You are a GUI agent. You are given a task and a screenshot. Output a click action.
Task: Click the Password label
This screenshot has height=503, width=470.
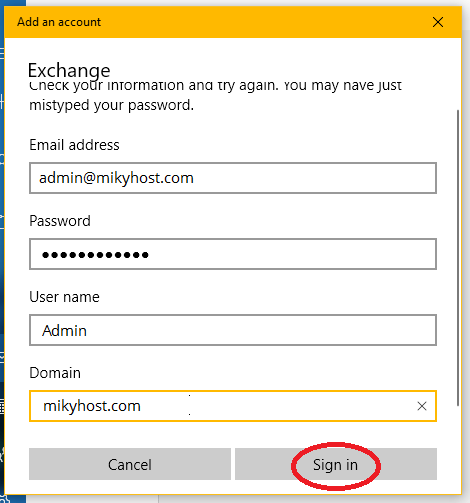60,221
